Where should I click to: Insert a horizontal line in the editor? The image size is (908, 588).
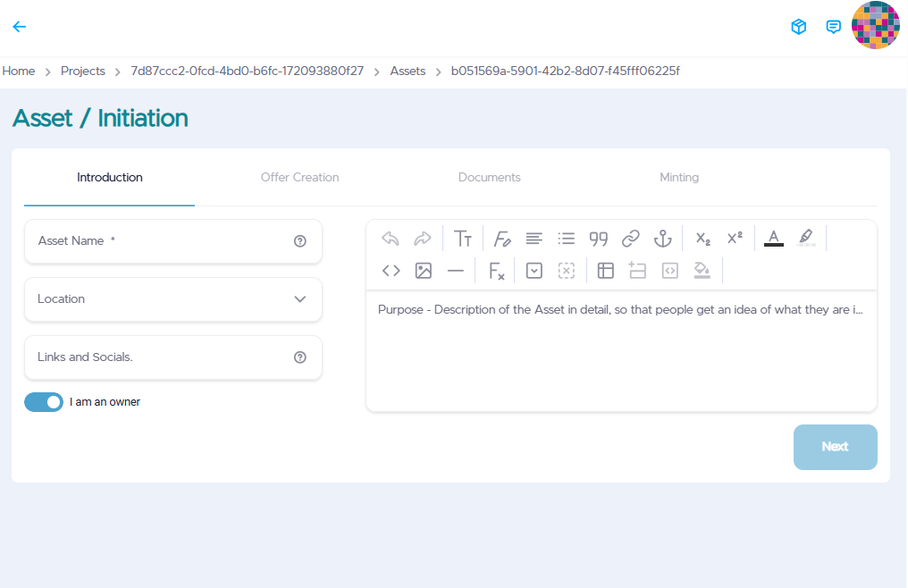456,270
